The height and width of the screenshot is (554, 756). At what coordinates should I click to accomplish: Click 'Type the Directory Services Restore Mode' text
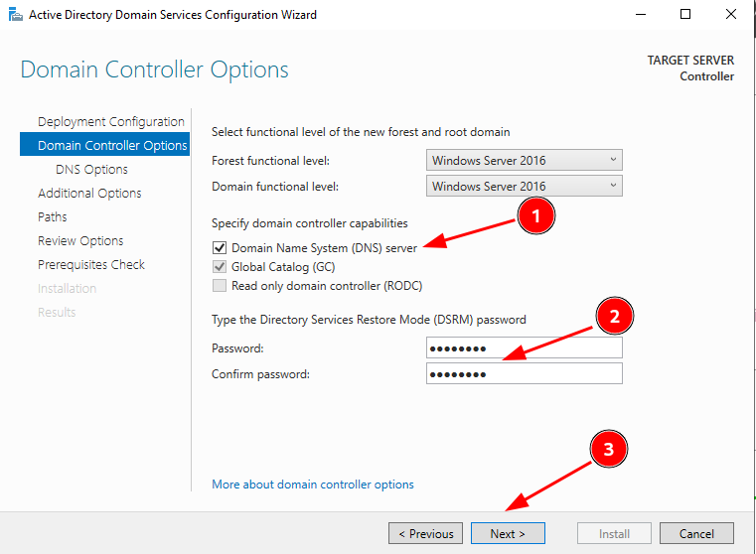point(369,320)
